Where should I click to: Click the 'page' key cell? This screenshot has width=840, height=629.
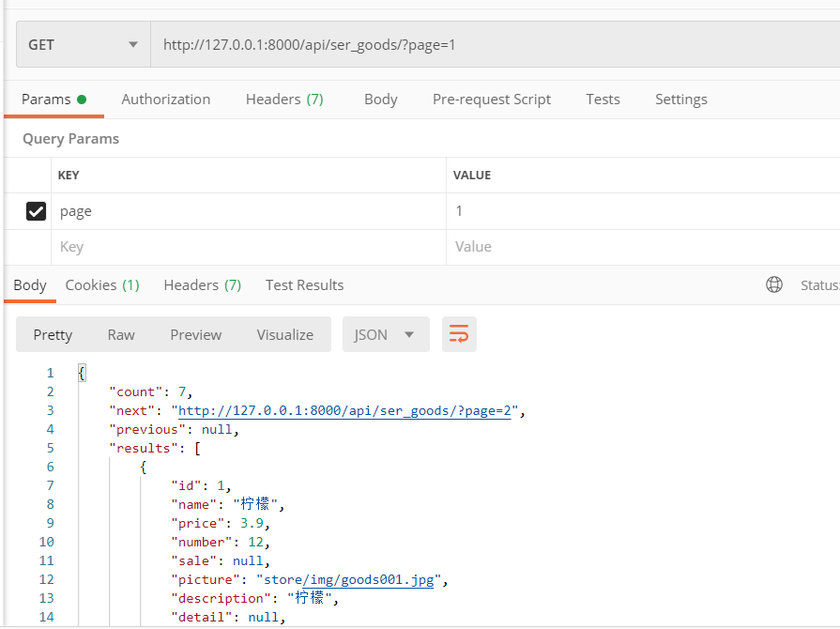pyautogui.click(x=249, y=211)
